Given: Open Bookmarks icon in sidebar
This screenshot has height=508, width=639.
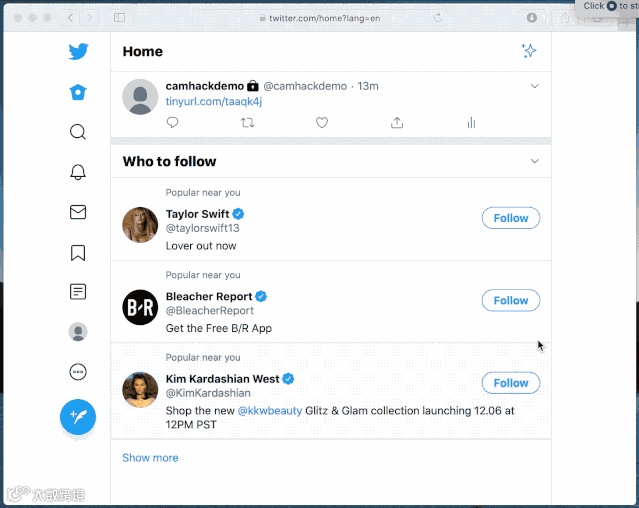Looking at the screenshot, I should pos(78,252).
